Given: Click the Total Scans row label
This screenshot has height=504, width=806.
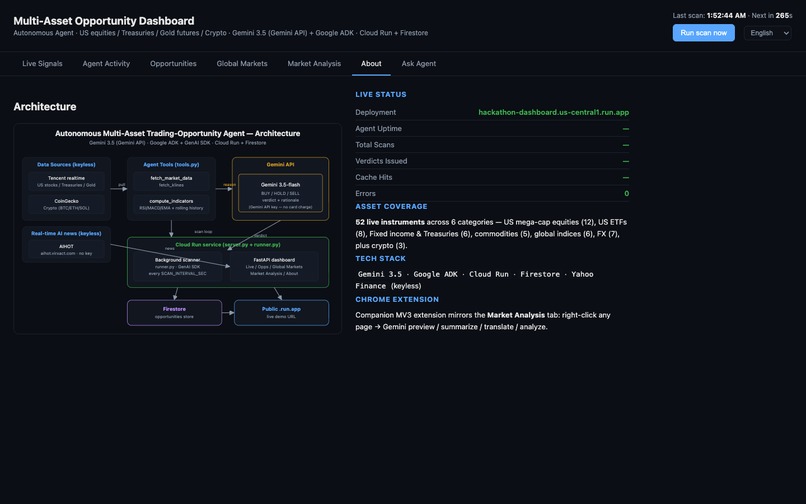Looking at the screenshot, I should [x=375, y=145].
